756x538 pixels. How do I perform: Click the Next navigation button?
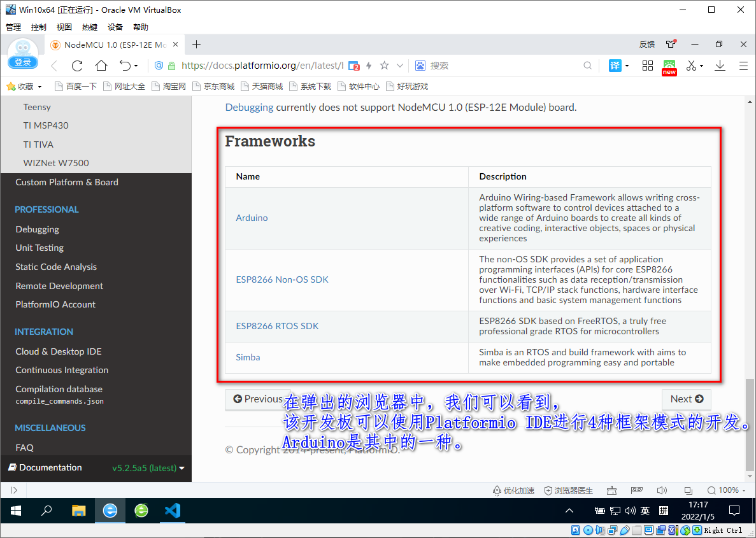687,399
